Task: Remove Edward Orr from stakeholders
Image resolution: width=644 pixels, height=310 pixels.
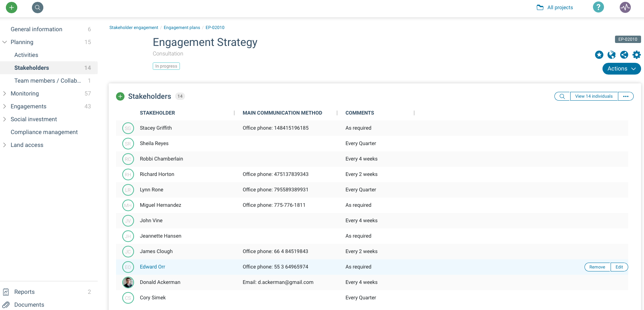Action: click(x=597, y=267)
